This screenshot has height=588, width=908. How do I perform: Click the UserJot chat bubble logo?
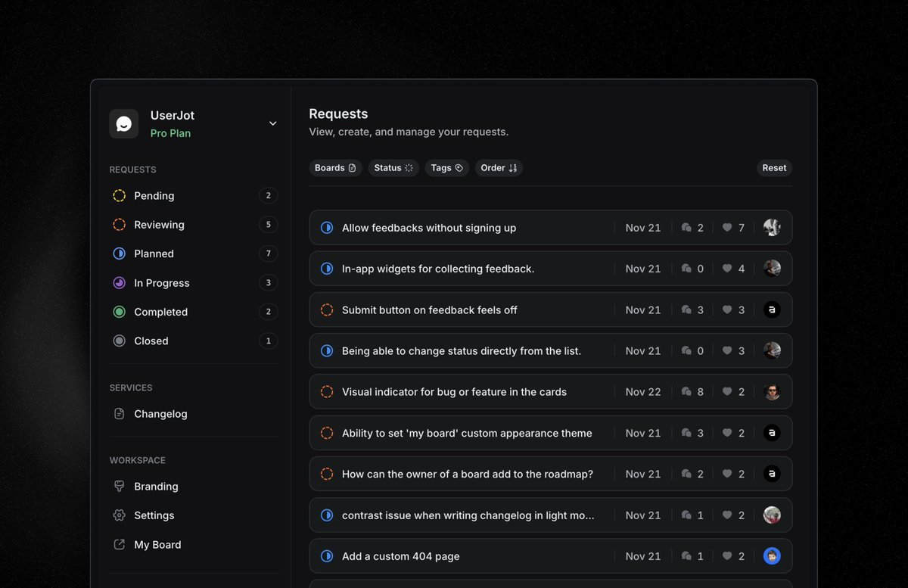[124, 124]
